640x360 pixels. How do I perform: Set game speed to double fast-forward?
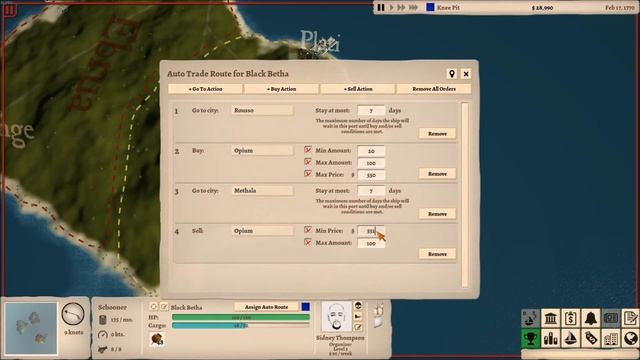click(x=402, y=7)
